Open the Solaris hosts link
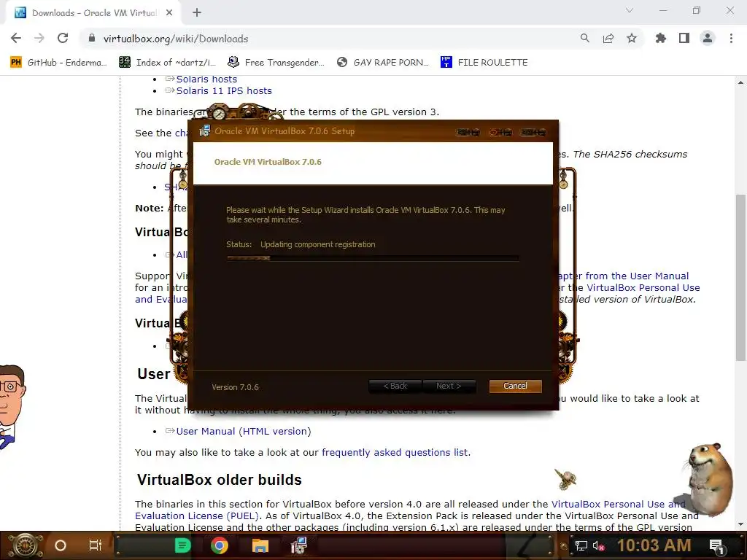 [x=206, y=79]
